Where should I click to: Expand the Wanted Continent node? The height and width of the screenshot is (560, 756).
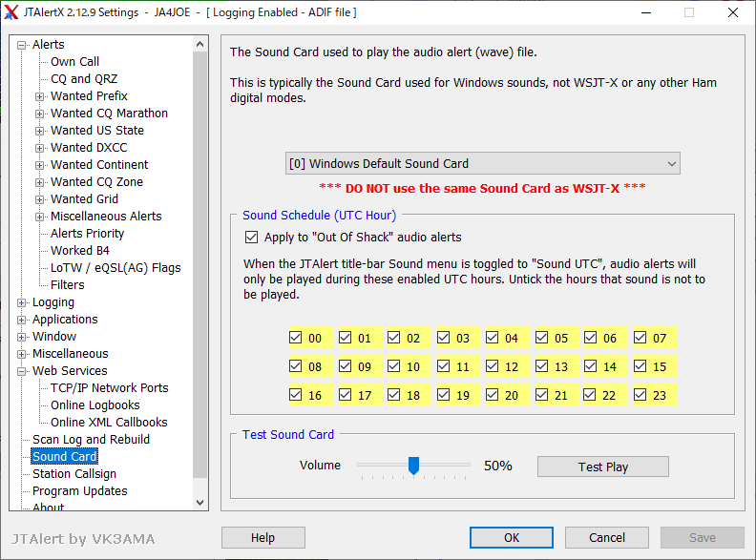click(x=39, y=165)
